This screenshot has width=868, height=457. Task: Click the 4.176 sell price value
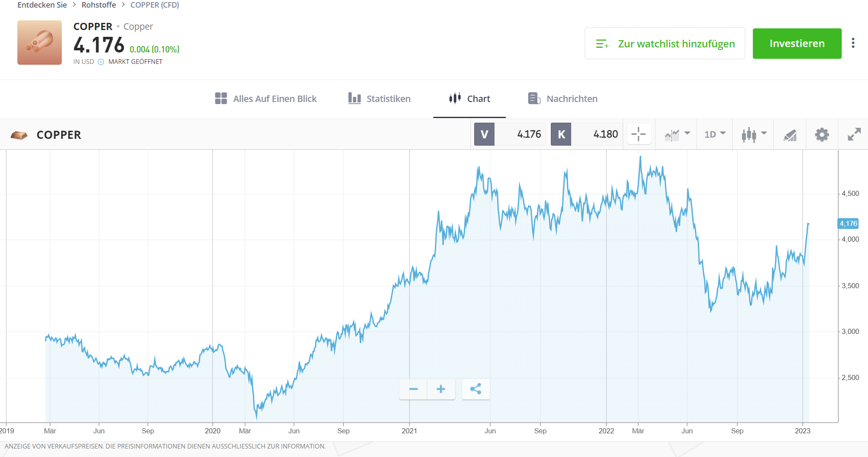click(x=529, y=134)
